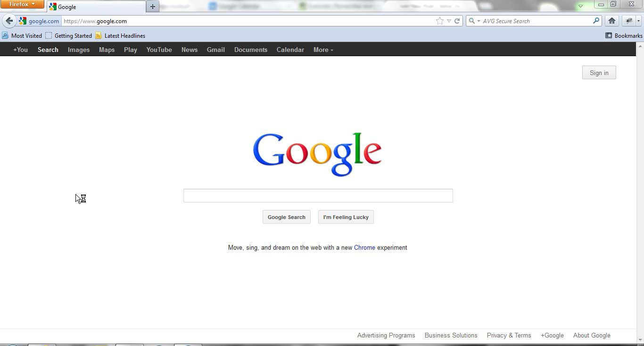The image size is (644, 346).
Task: Click the Google Search button
Action: [x=287, y=217]
